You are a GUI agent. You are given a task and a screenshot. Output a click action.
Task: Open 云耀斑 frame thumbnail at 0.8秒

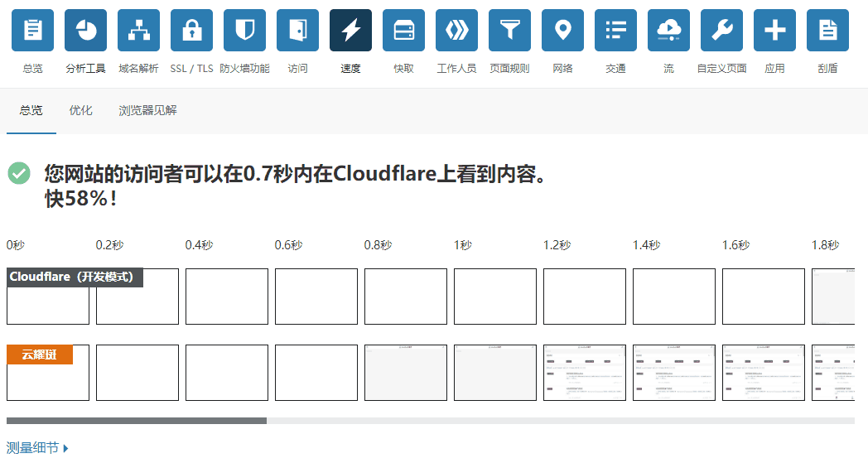pyautogui.click(x=406, y=373)
